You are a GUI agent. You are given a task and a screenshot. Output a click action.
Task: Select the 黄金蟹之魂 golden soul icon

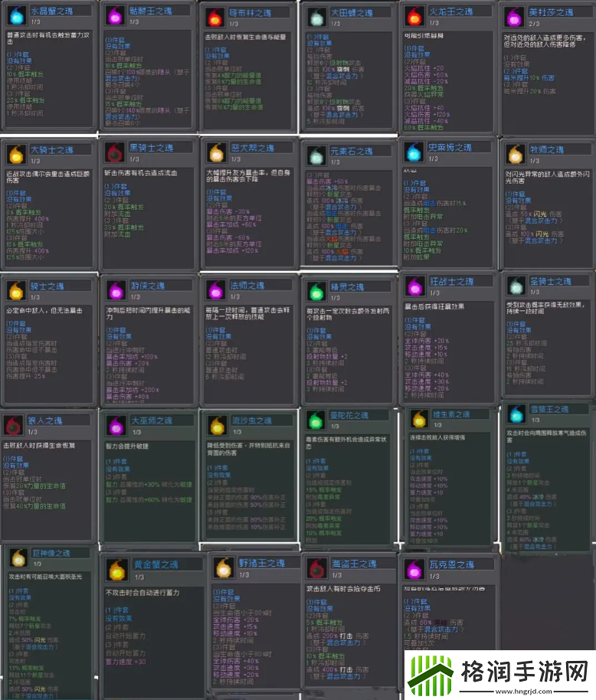tap(117, 570)
